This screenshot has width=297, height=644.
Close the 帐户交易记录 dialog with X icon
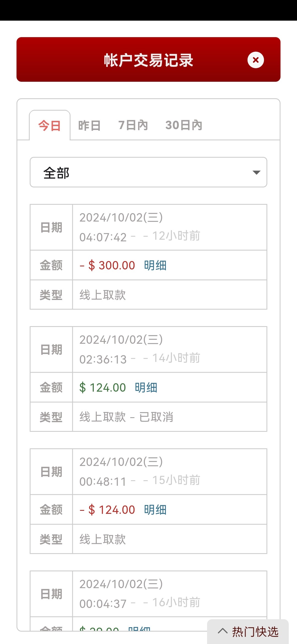(255, 60)
